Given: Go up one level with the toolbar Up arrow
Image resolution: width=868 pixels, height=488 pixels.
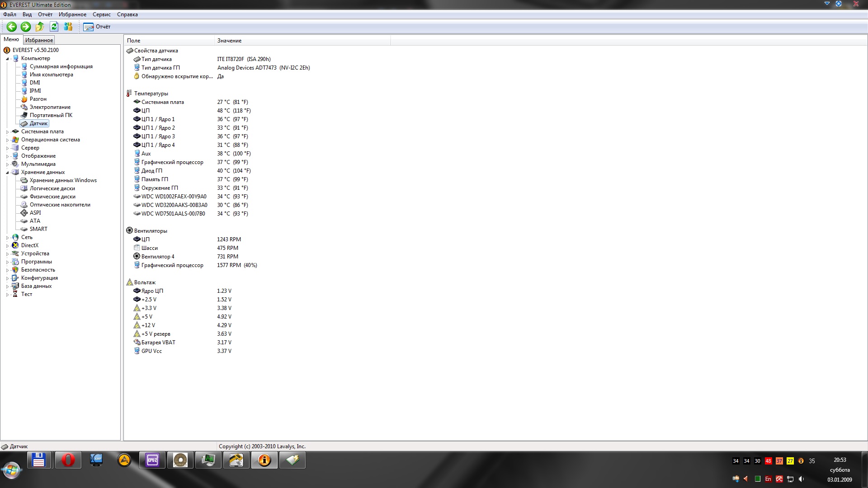Looking at the screenshot, I should [x=40, y=27].
